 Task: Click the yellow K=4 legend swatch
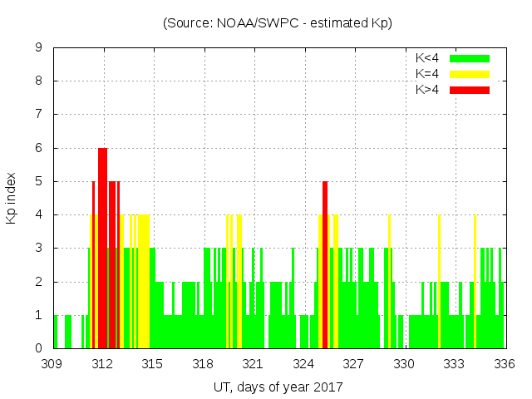click(470, 74)
